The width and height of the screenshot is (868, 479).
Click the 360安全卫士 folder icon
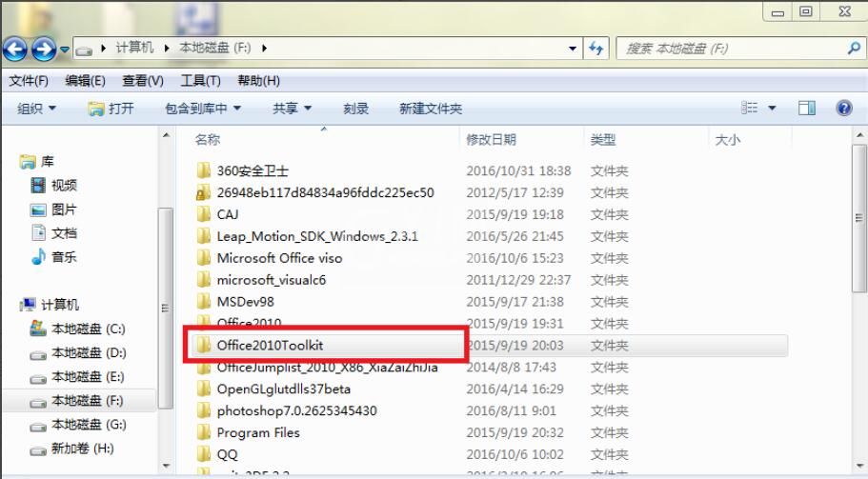(x=203, y=170)
